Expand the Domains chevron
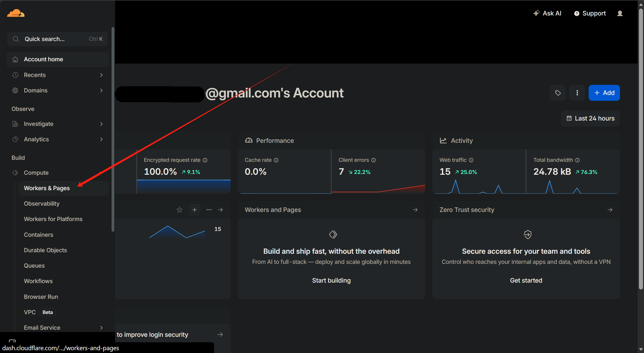 [101, 90]
